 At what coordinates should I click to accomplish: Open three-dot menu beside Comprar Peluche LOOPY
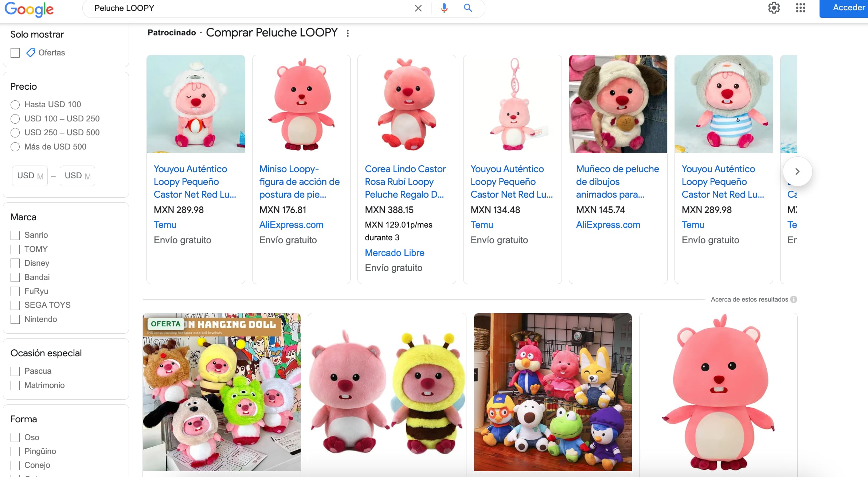[348, 33]
